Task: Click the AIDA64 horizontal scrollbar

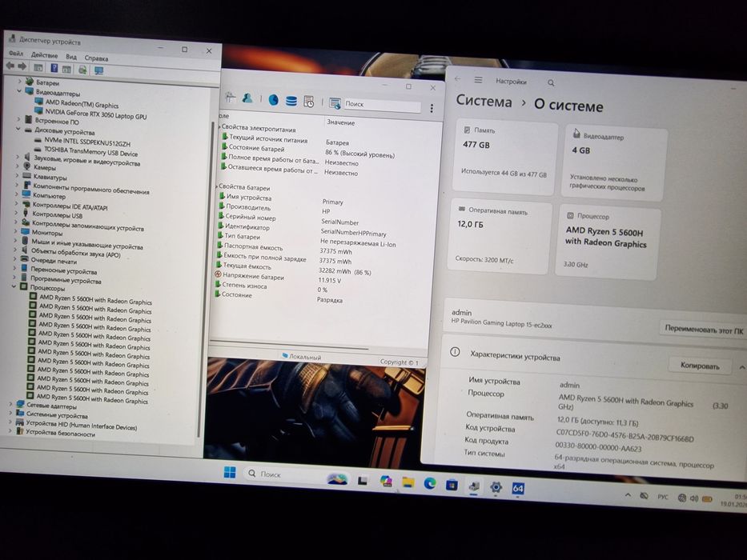Action: click(x=289, y=346)
